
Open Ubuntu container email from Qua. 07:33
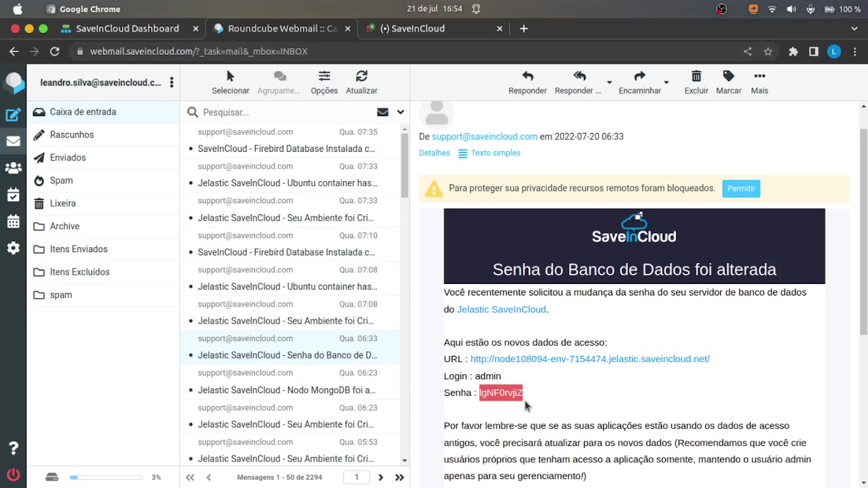click(290, 175)
